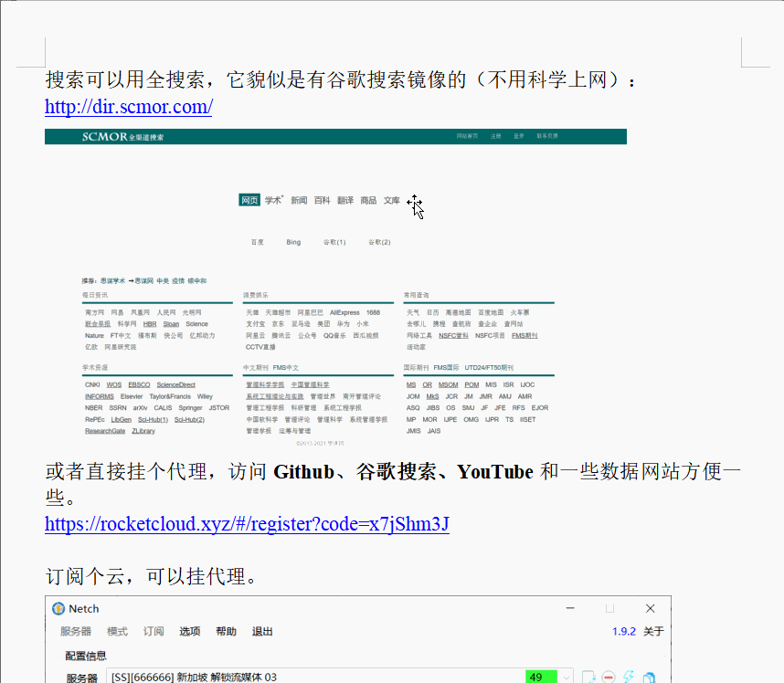Viewport: 784px width, 683px height.
Task: Click the ZLibrary link
Action: click(143, 431)
